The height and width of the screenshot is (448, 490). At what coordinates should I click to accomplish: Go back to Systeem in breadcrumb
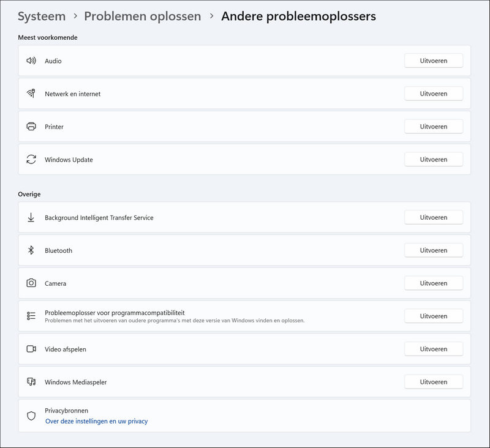[42, 17]
